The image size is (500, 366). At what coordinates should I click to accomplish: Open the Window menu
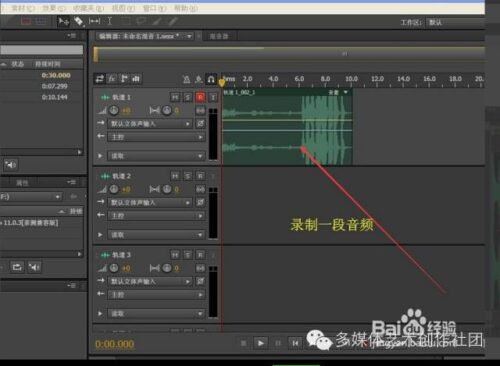(x=155, y=8)
